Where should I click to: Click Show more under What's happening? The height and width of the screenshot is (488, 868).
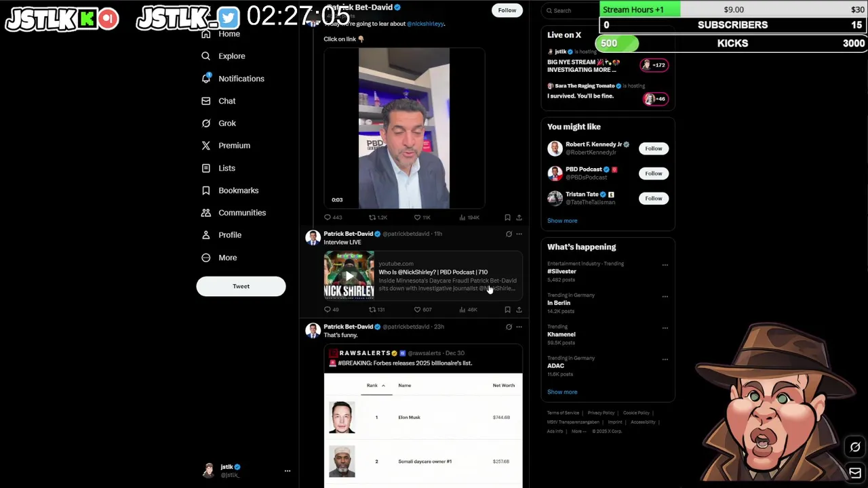click(x=562, y=392)
